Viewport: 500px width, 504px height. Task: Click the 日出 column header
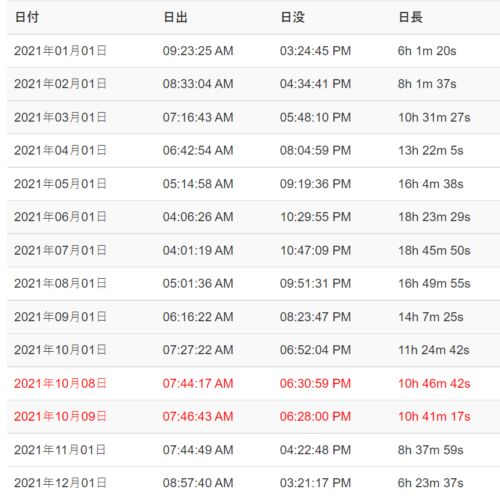point(175,17)
